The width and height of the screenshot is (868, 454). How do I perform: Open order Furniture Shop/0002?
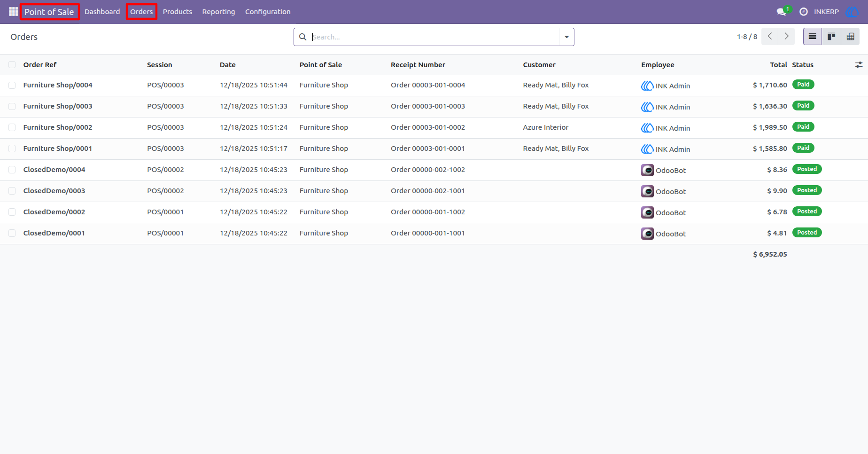[58, 127]
